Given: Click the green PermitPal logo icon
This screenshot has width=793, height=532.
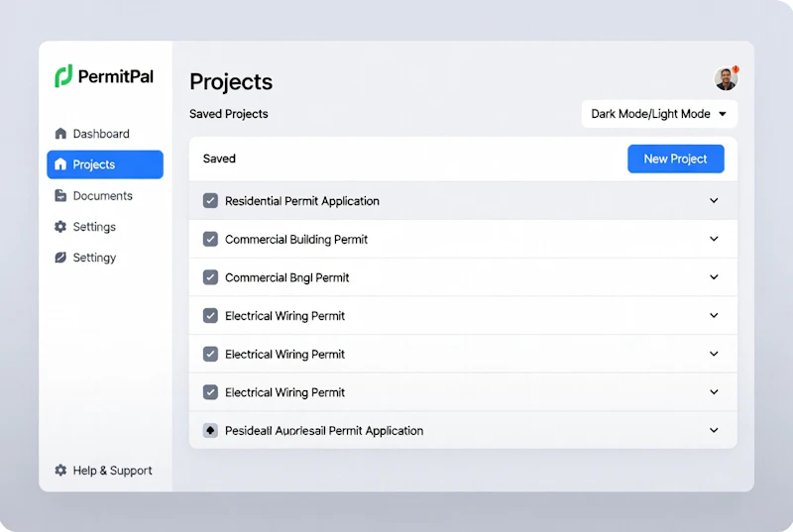Looking at the screenshot, I should click(63, 75).
